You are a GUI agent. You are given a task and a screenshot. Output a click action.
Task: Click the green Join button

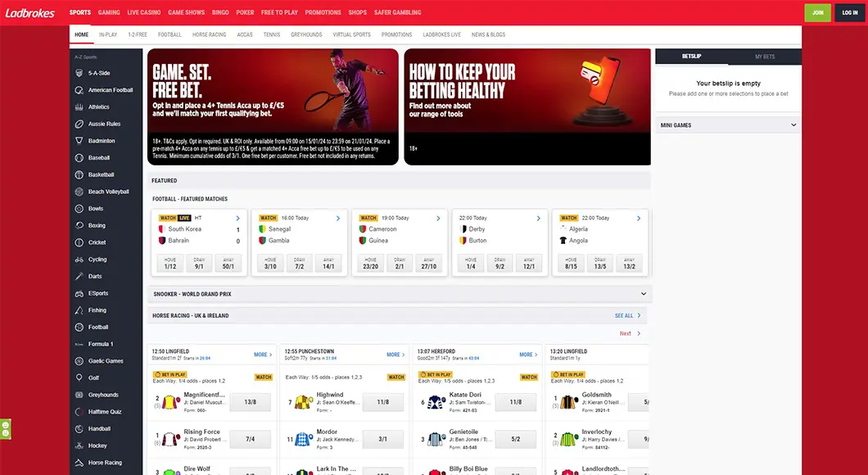(x=817, y=13)
